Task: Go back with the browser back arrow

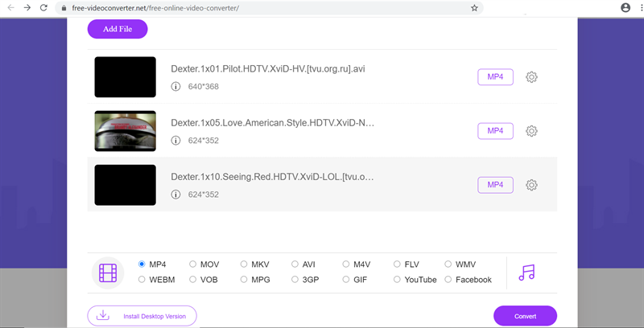Action: (11, 8)
